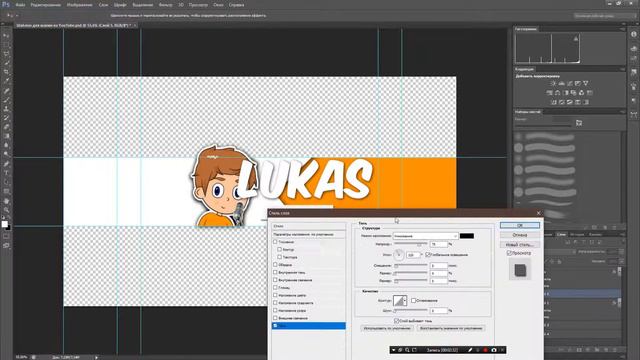Viewport: 640px width, 360px height.
Task: Open the workspace switcher dropdown
Action: pos(604,16)
